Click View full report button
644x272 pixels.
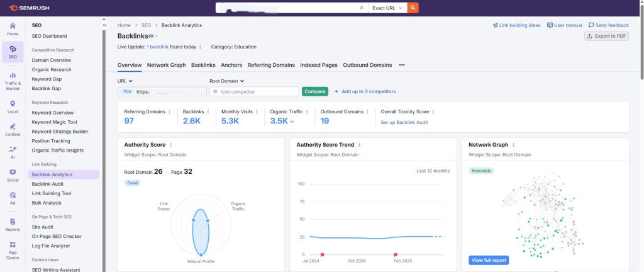pyautogui.click(x=489, y=260)
